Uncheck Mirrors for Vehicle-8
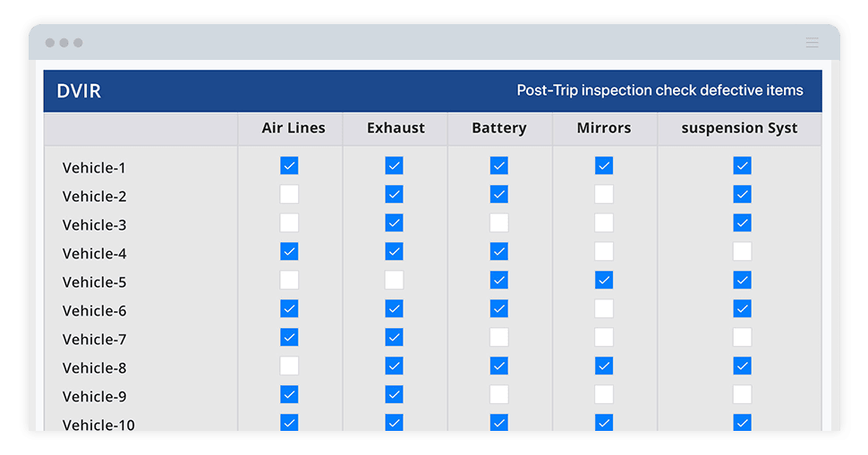The image size is (868, 455). [x=604, y=366]
